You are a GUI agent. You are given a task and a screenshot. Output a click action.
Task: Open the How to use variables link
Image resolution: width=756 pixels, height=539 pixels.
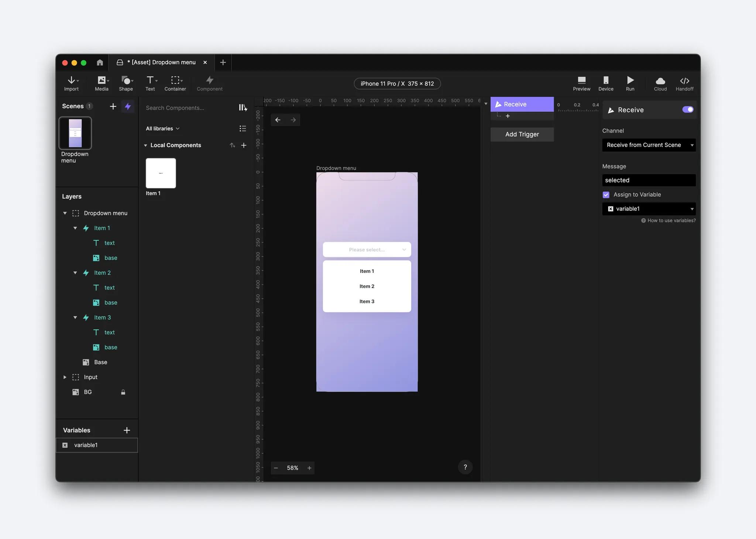click(x=669, y=220)
